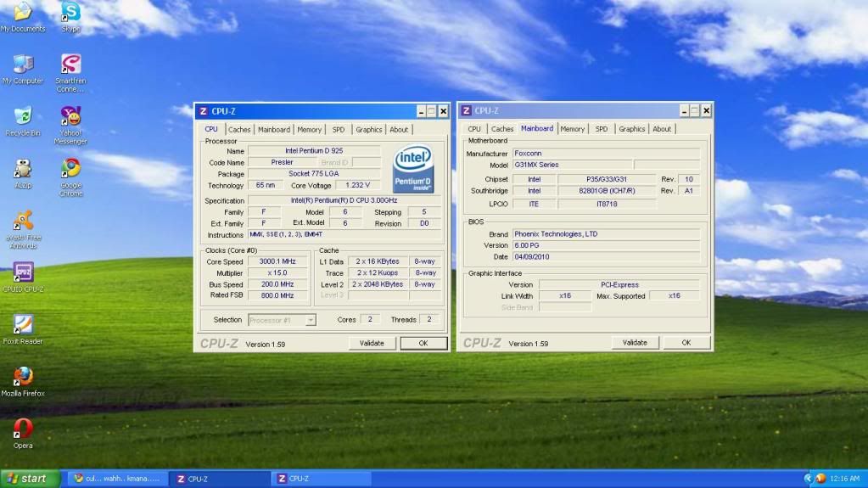Select the Google Chrome desktop shortcut

click(x=71, y=178)
